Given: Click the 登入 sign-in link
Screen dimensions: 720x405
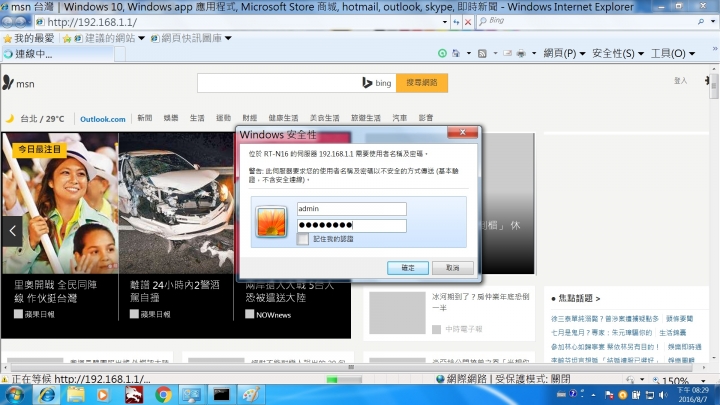Looking at the screenshot, I should tap(681, 80).
